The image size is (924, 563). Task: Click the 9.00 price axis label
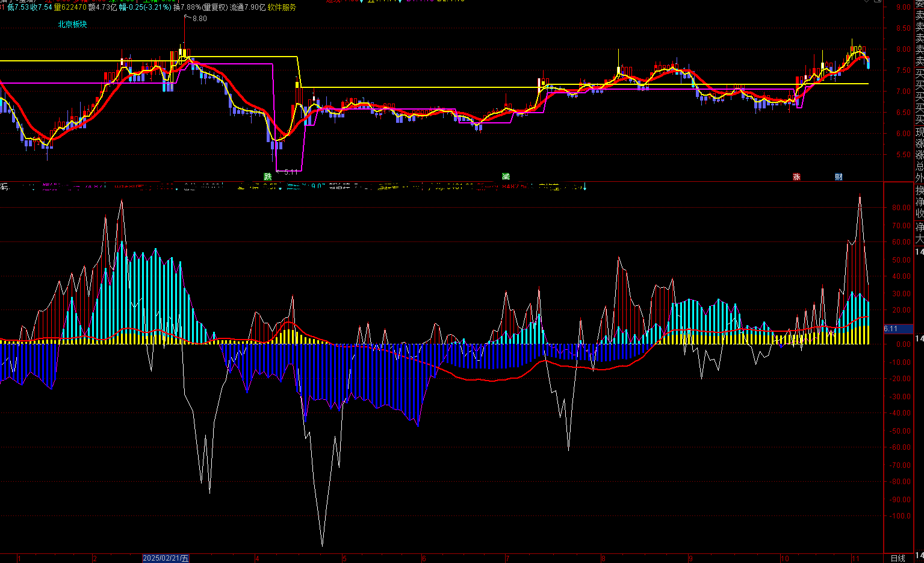pos(903,7)
